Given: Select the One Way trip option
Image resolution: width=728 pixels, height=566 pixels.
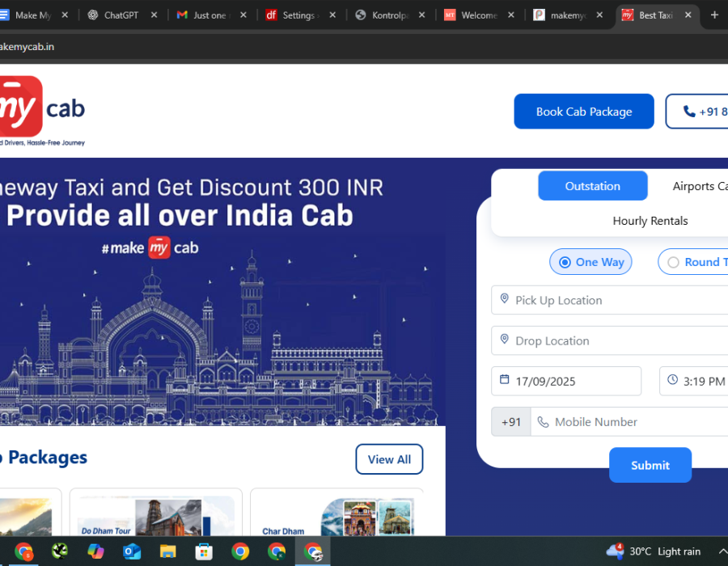Looking at the screenshot, I should (x=590, y=262).
